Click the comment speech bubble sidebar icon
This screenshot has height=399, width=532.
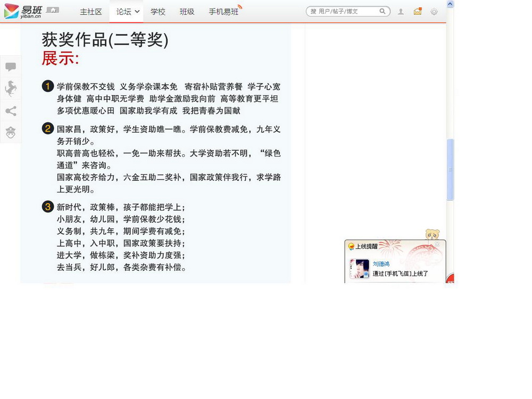(11, 67)
